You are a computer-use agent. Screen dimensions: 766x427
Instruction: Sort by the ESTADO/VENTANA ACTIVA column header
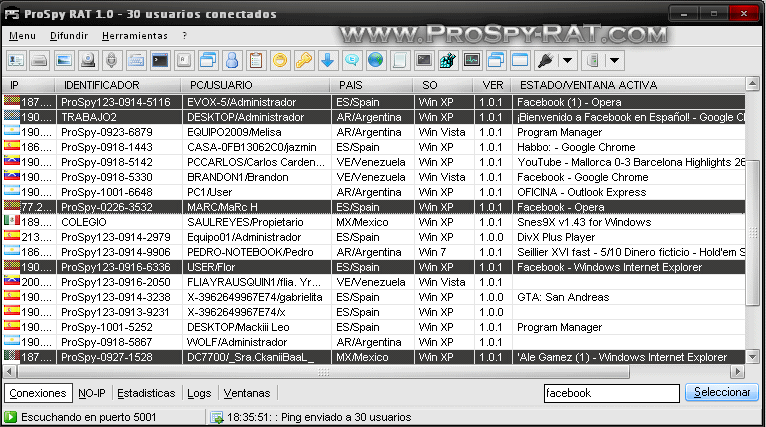[628, 85]
